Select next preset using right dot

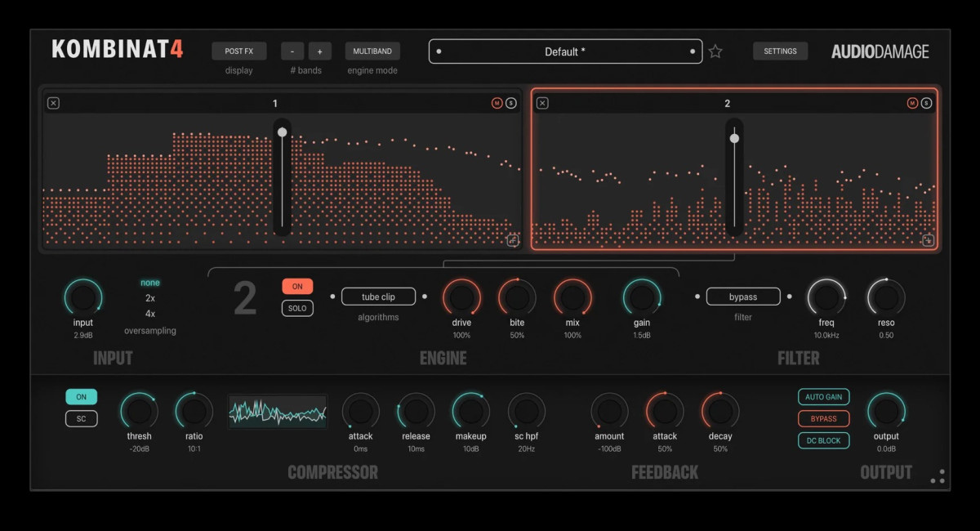point(693,51)
